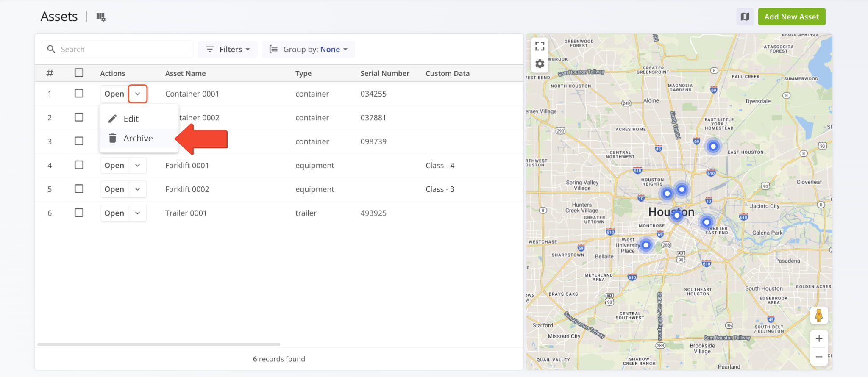Toggle the map view icon
The image size is (868, 377).
tap(745, 17)
